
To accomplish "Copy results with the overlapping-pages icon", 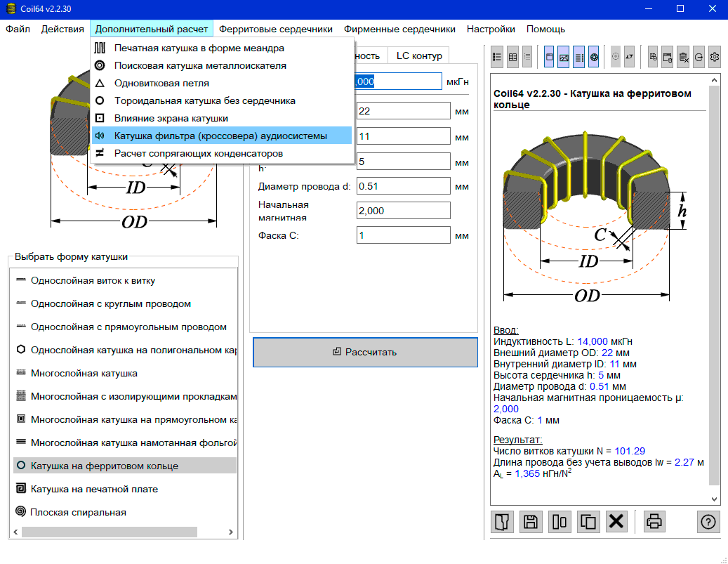I will click(x=588, y=522).
